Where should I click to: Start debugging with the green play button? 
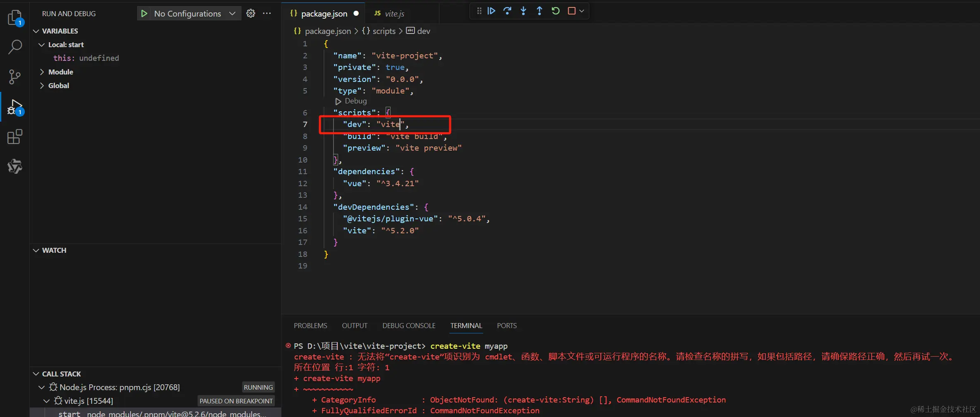[x=144, y=14]
